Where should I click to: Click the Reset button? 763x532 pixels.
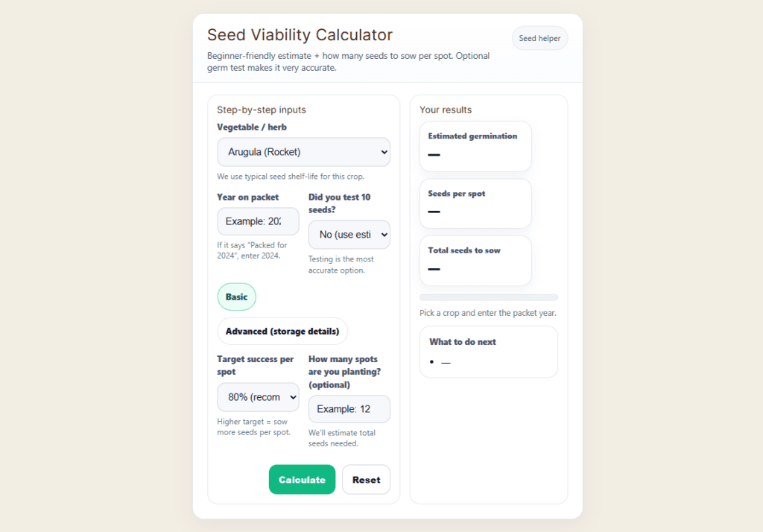pos(366,480)
